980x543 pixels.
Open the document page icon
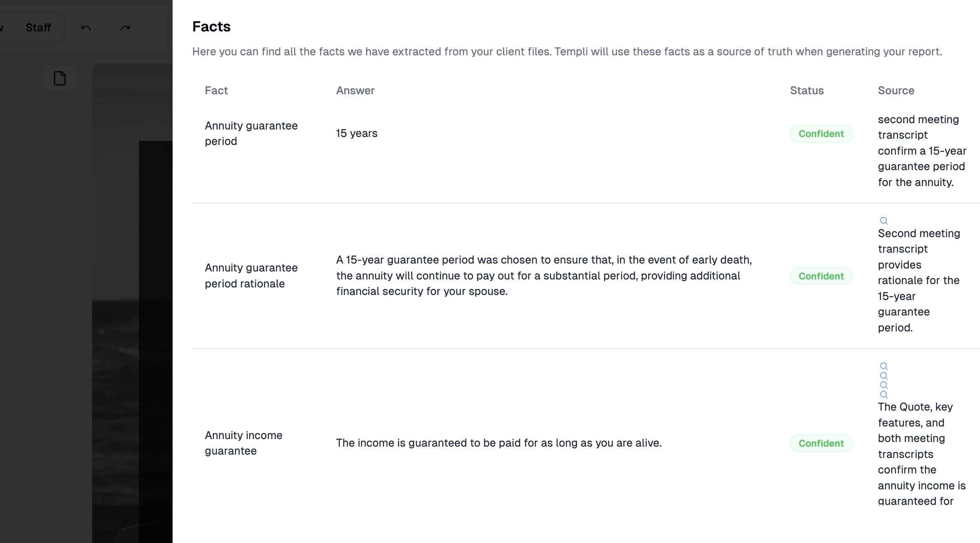[60, 78]
